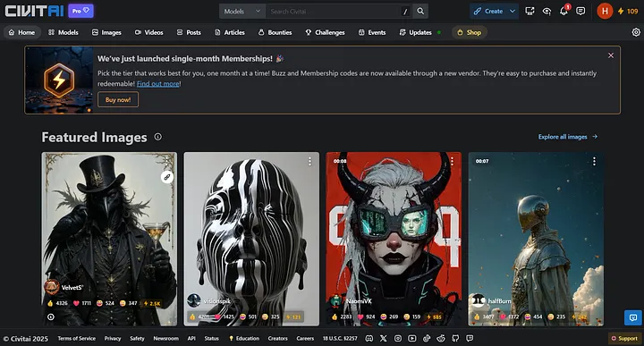Open the notifications bell with red badge
This screenshot has width=644, height=346.
[563, 11]
